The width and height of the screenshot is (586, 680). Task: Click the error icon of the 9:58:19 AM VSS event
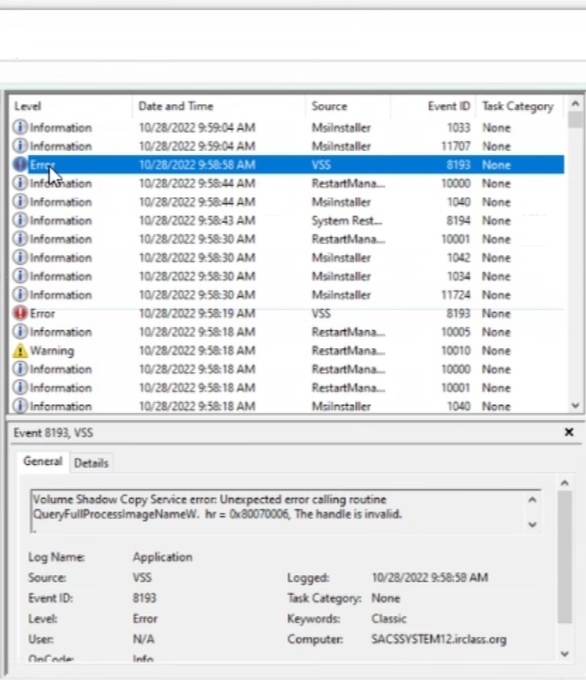(20, 313)
